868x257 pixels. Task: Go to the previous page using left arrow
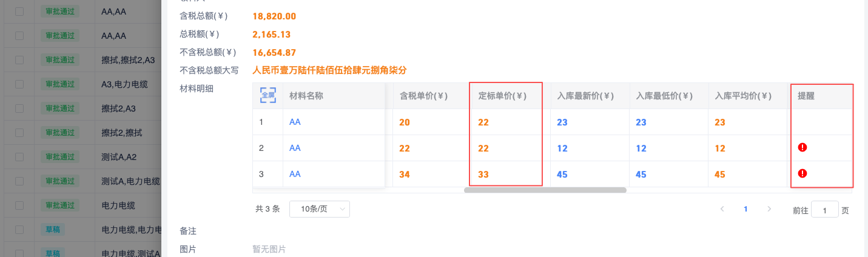(x=722, y=209)
